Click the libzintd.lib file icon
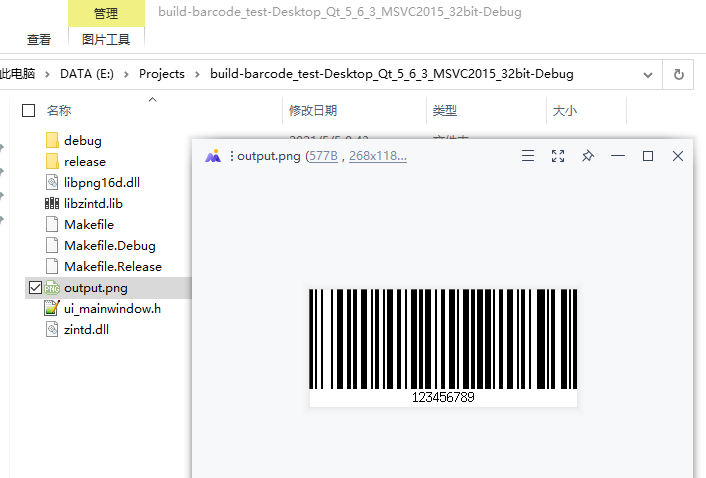Image resolution: width=706 pixels, height=478 pixels. 52,204
